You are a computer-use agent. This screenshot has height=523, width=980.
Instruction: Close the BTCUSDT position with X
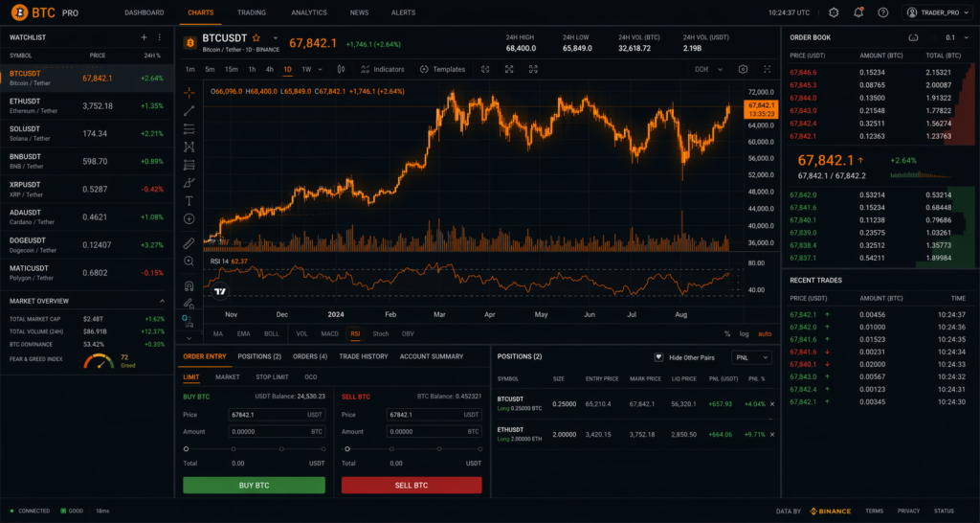(772, 404)
